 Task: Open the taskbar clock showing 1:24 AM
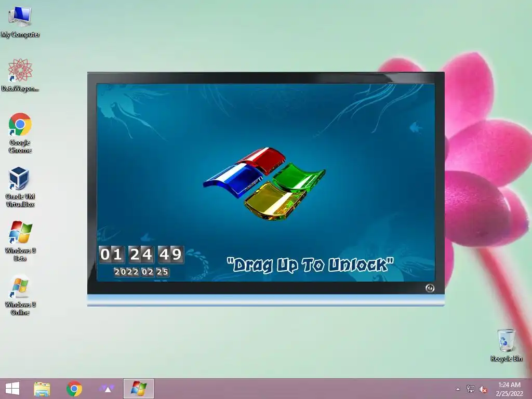pos(509,389)
